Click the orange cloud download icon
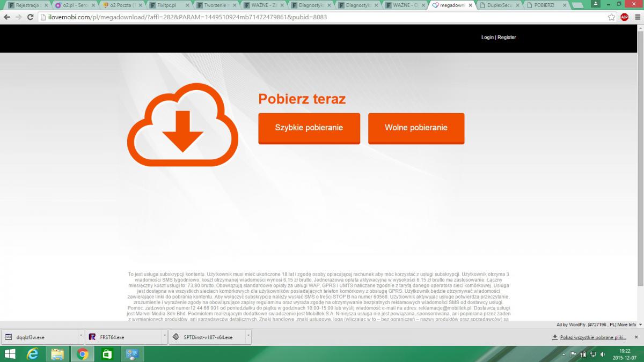Image resolution: width=644 pixels, height=362 pixels. tap(182, 124)
